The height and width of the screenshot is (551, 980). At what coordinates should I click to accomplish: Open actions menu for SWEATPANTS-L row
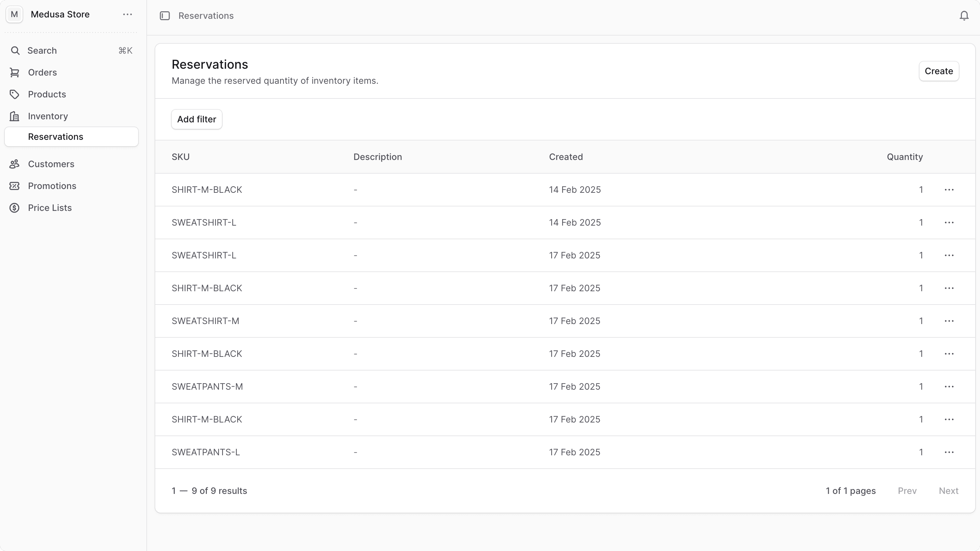pos(949,452)
